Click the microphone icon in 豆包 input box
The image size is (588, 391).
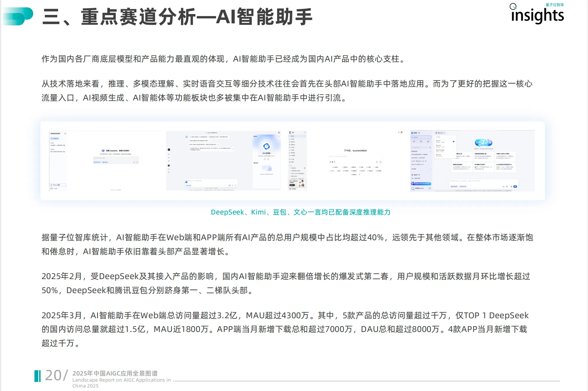[377, 162]
